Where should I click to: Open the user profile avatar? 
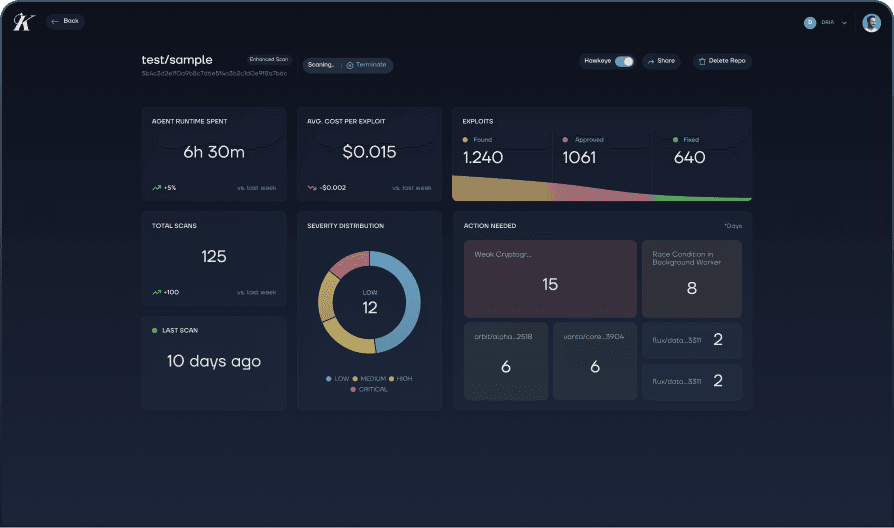tap(871, 23)
